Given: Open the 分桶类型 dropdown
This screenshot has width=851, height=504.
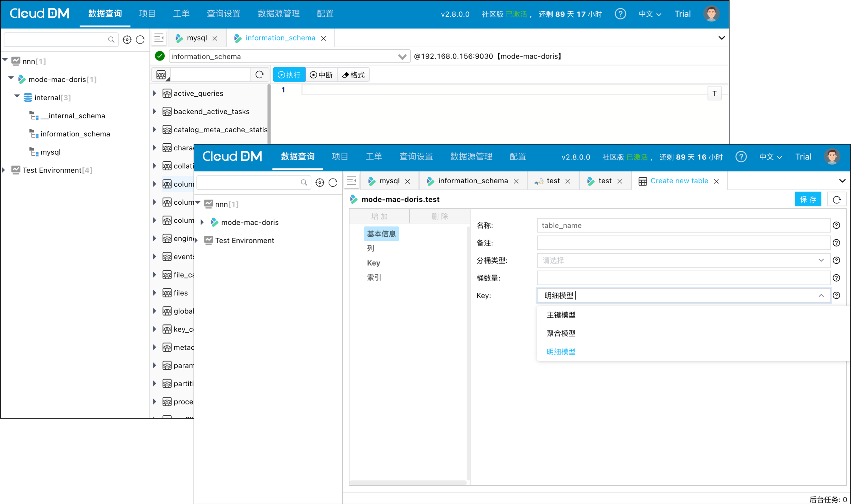Looking at the screenshot, I should coord(683,261).
